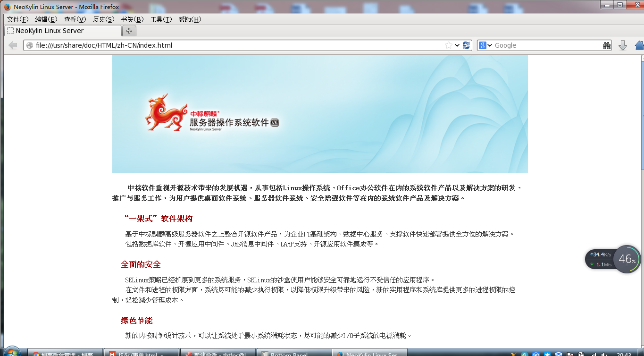This screenshot has width=644, height=356.
Task: Show URL history dropdown arrow
Action: (457, 45)
